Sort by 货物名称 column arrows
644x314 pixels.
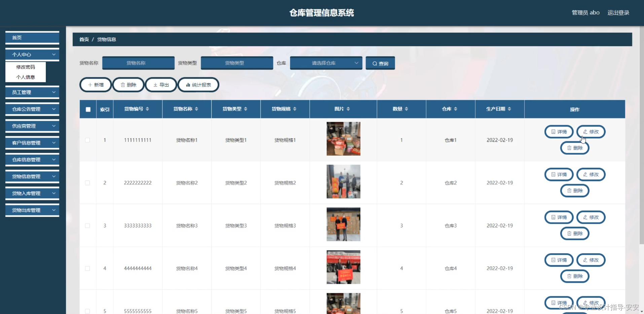(196, 109)
